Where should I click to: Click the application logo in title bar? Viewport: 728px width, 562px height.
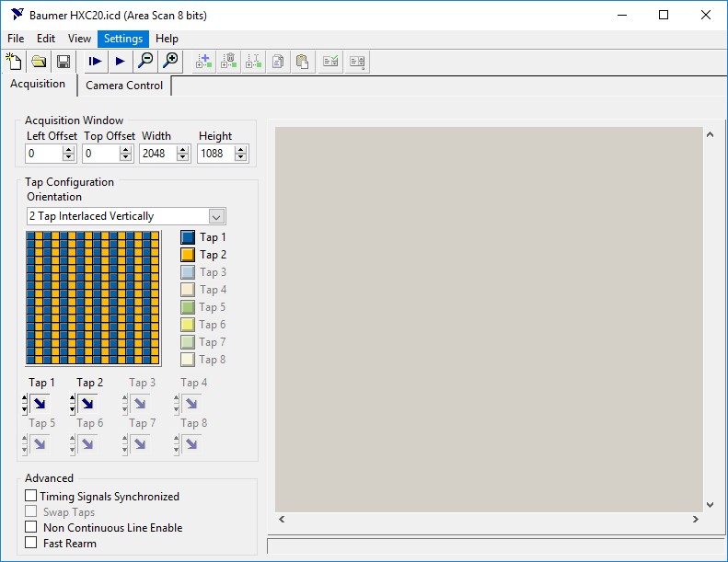point(17,15)
